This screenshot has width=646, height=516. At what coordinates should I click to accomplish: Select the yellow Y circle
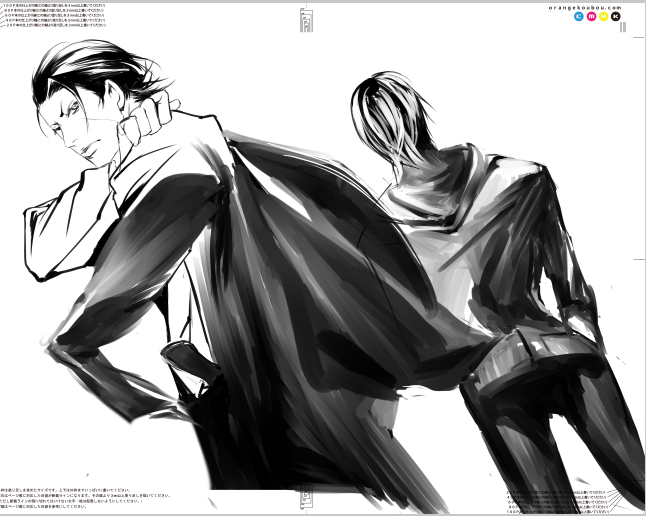pos(604,17)
